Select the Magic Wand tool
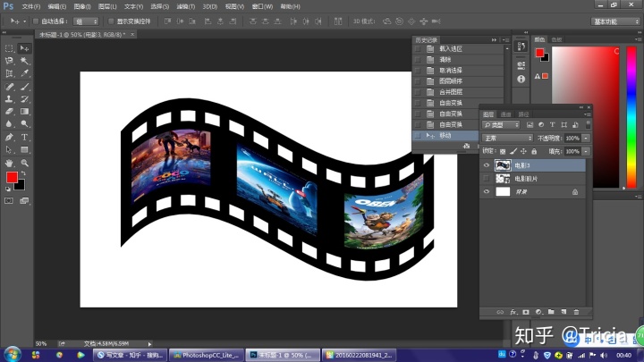644x362 pixels. (25, 61)
